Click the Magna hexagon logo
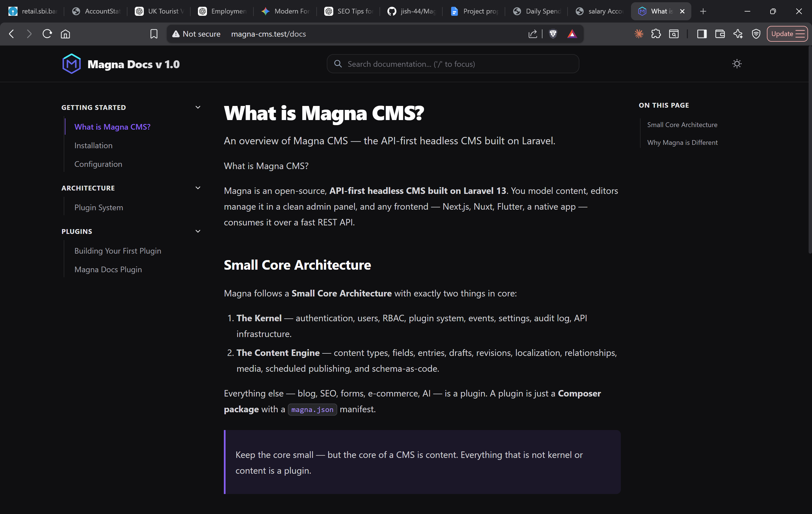The width and height of the screenshot is (812, 514). click(71, 64)
